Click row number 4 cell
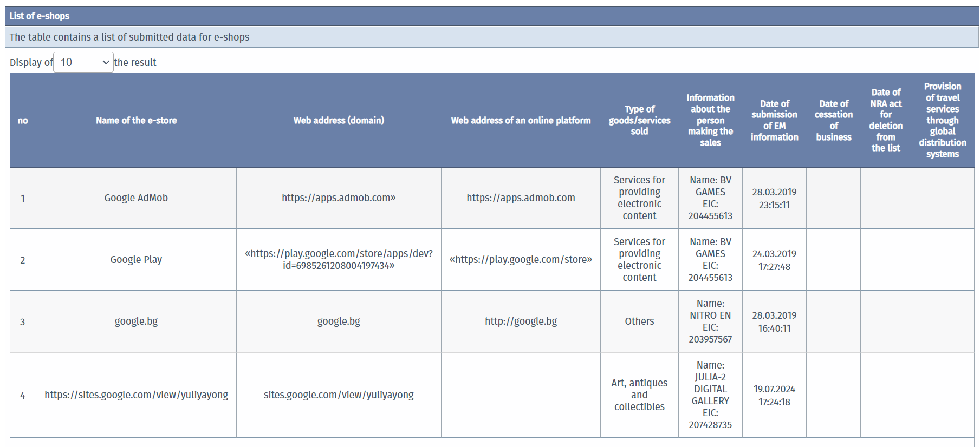This screenshot has height=447, width=980. pyautogui.click(x=23, y=395)
